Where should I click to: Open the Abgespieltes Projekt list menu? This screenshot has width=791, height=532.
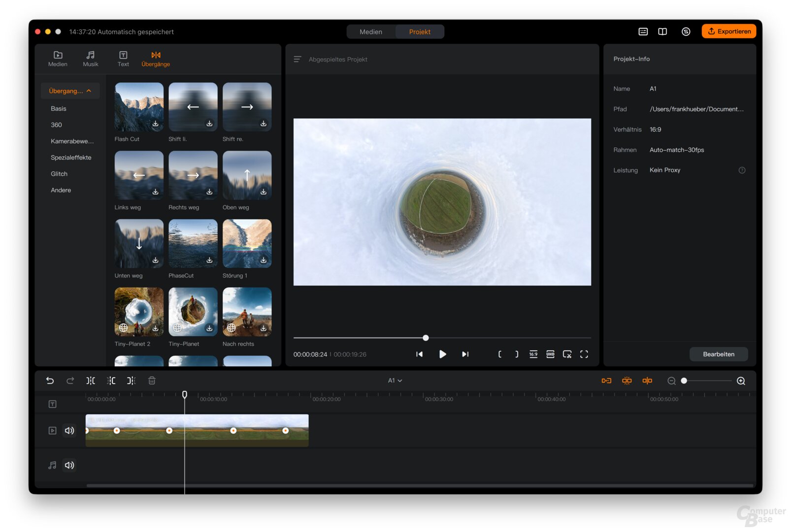click(297, 59)
